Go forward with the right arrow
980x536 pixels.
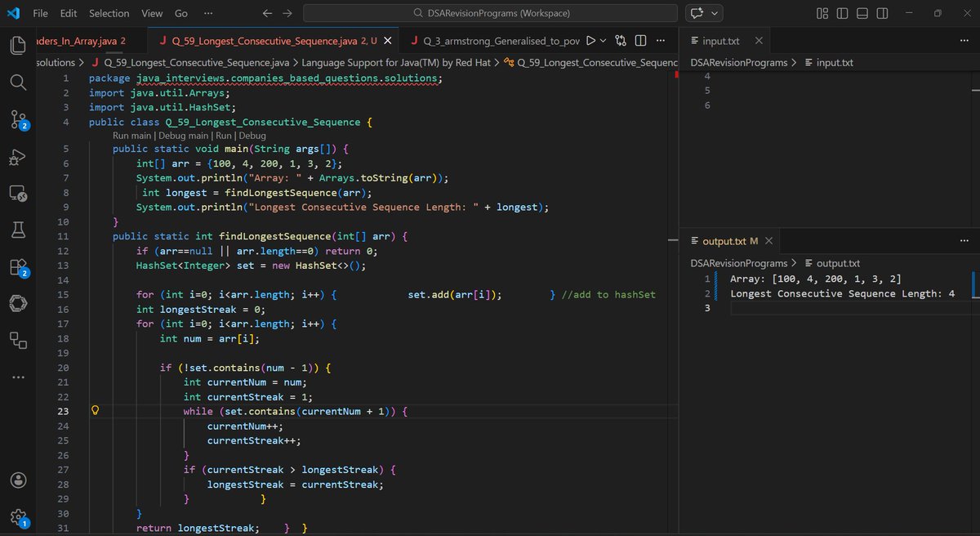[x=287, y=13]
